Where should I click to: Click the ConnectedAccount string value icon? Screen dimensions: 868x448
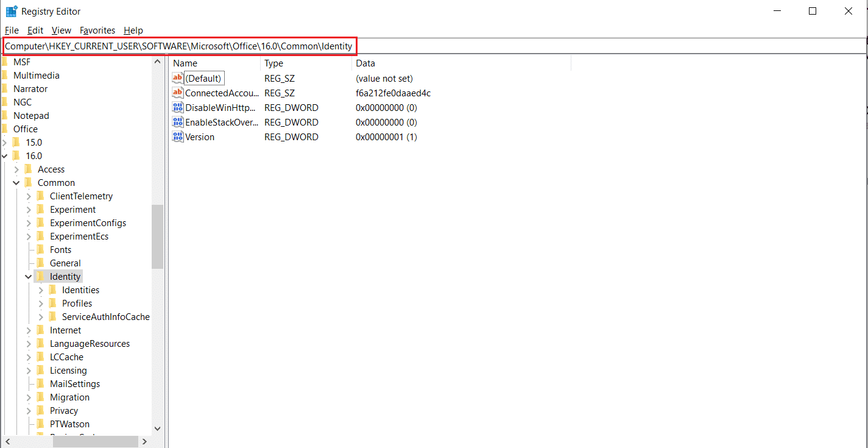pos(178,93)
